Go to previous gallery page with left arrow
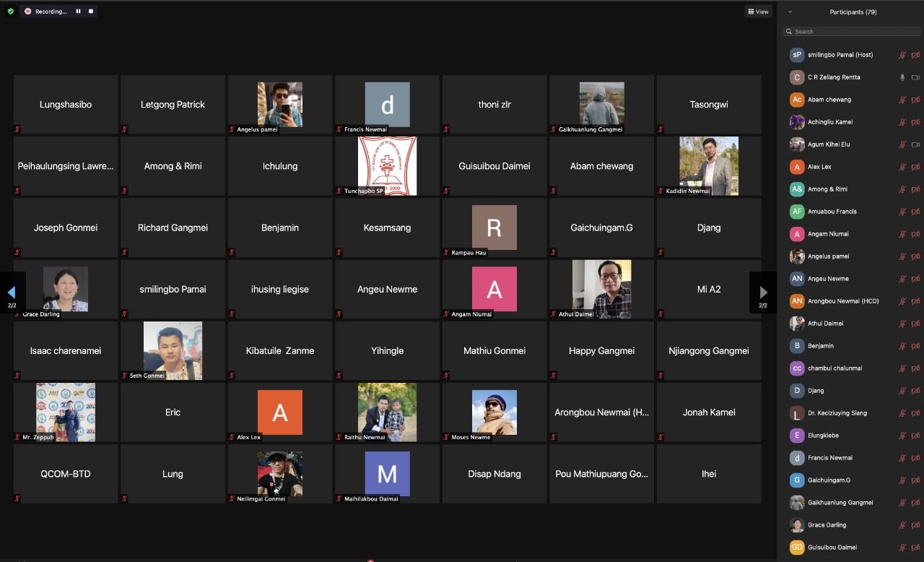The height and width of the screenshot is (562, 924). click(x=12, y=293)
